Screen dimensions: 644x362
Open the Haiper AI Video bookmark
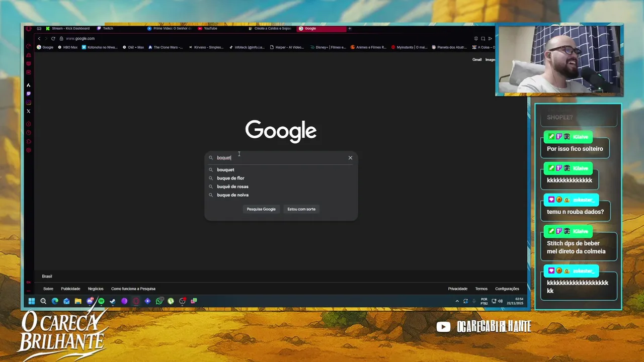pos(287,47)
